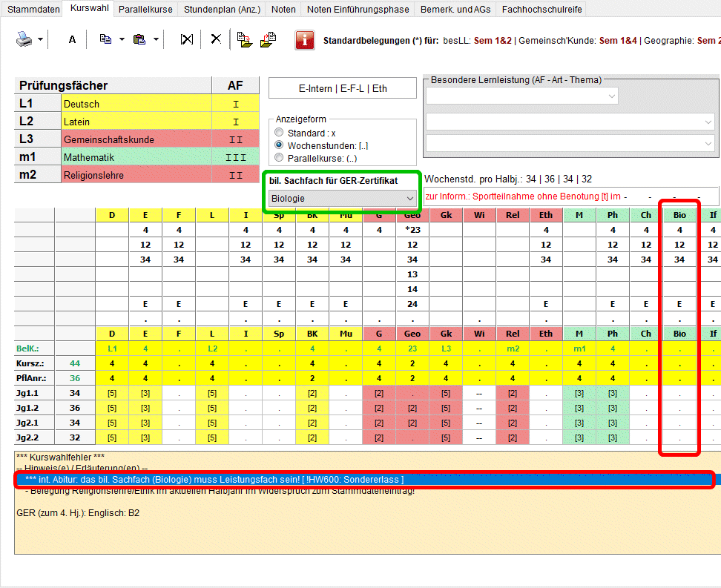Click the paste clipboard icon
Image resolution: width=721 pixels, height=588 pixels.
point(139,39)
